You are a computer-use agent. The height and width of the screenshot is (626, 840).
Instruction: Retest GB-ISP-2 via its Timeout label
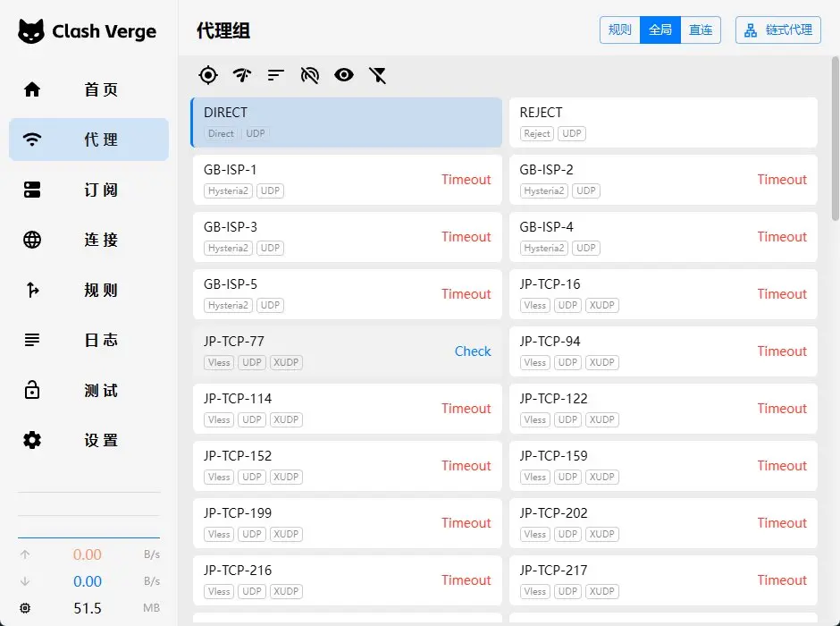click(782, 180)
